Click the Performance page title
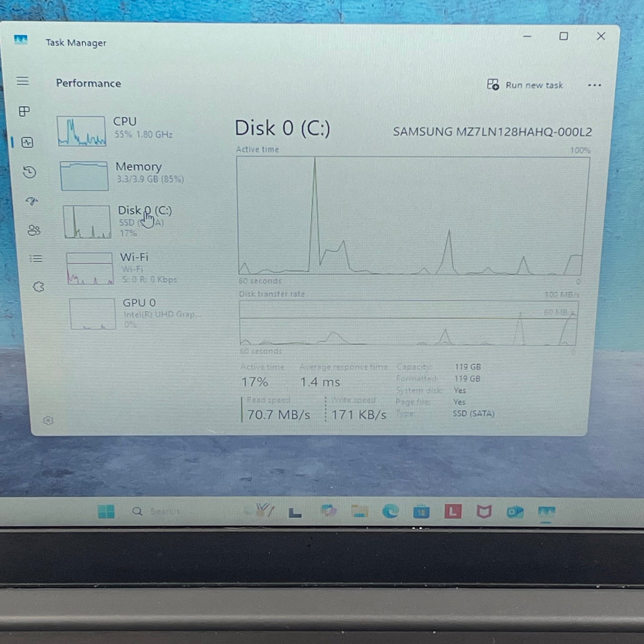The height and width of the screenshot is (644, 644). pyautogui.click(x=88, y=83)
